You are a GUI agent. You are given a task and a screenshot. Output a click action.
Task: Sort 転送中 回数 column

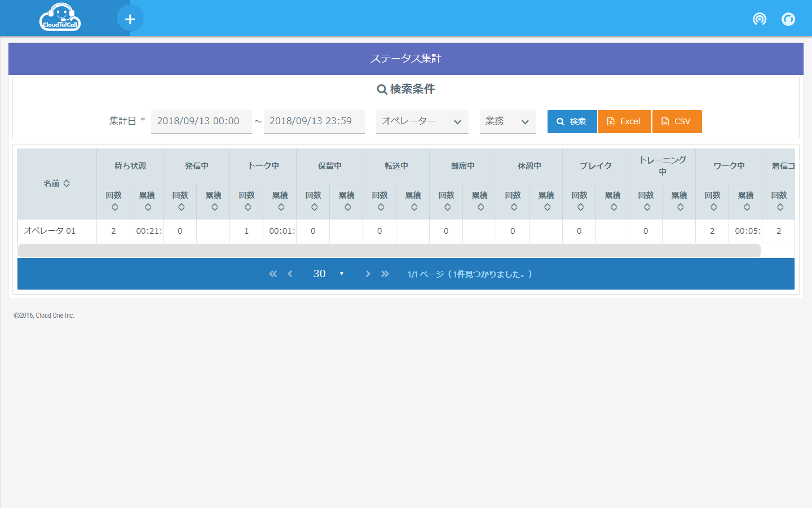(x=379, y=201)
